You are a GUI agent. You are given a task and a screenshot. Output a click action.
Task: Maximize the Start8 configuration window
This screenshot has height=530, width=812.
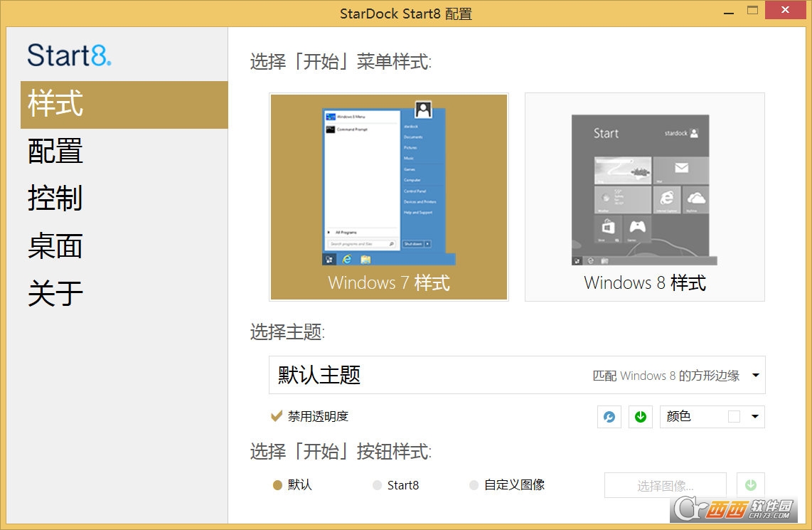[752, 11]
